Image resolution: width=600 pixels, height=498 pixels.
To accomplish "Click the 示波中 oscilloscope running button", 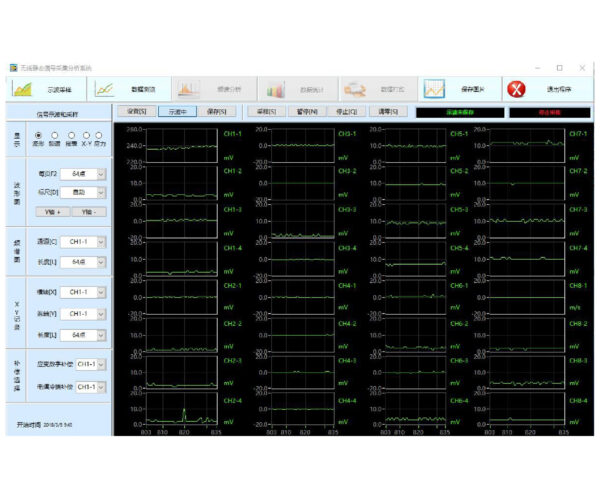I will click(x=179, y=112).
